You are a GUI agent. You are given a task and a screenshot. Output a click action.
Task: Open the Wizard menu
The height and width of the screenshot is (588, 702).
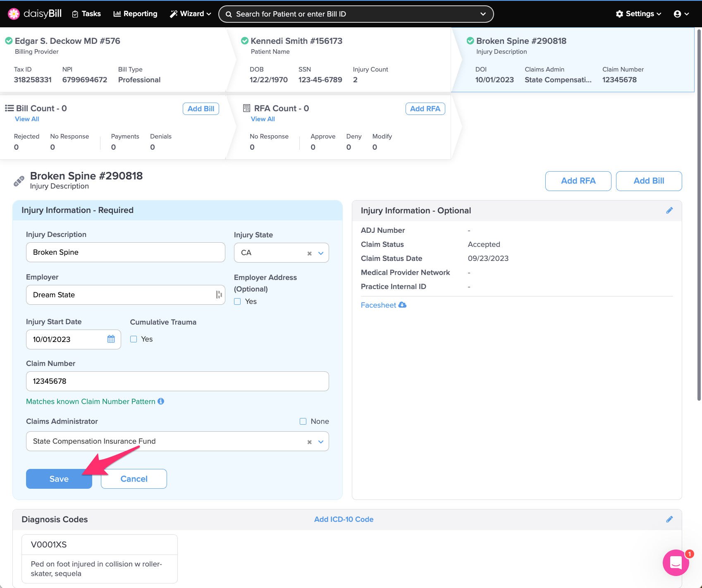[x=191, y=14]
